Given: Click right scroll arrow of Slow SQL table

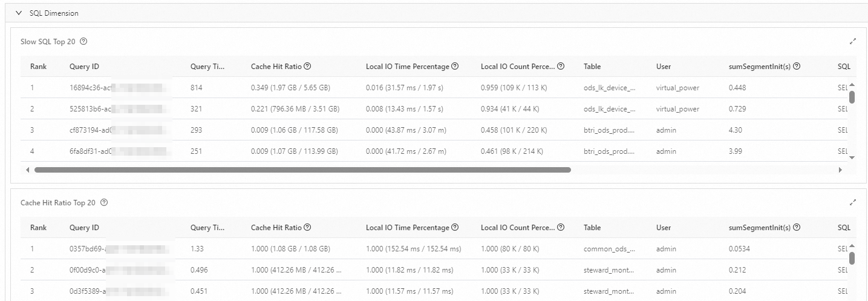Looking at the screenshot, I should pyautogui.click(x=840, y=170).
